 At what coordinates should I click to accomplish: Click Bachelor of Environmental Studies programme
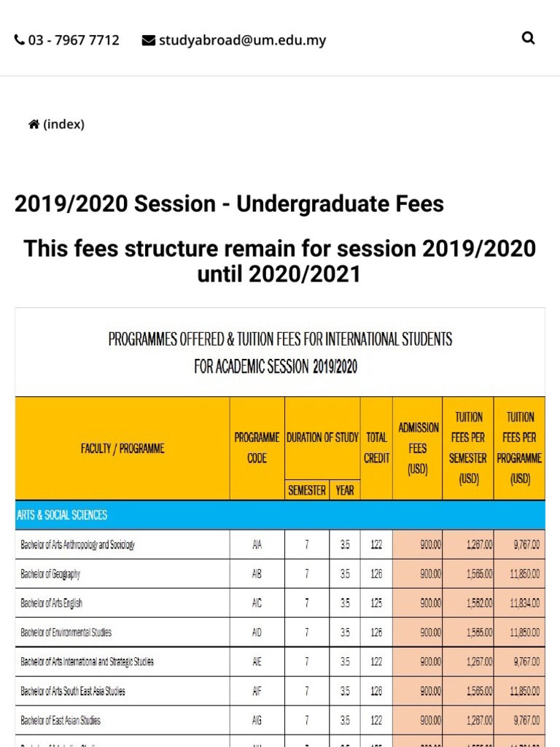(66, 632)
